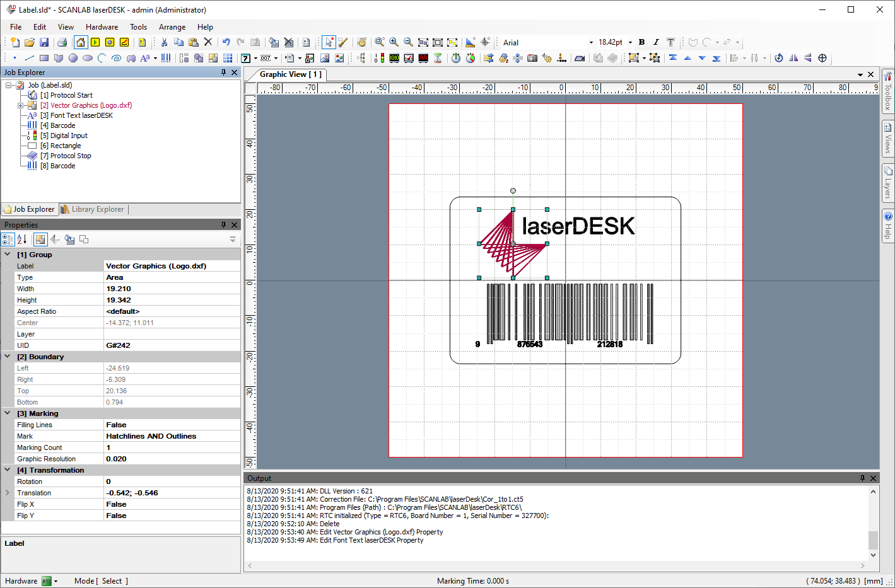Viewport: 895px width, 588px height.
Task: Click the camera icon in the toolbar
Action: (532, 58)
